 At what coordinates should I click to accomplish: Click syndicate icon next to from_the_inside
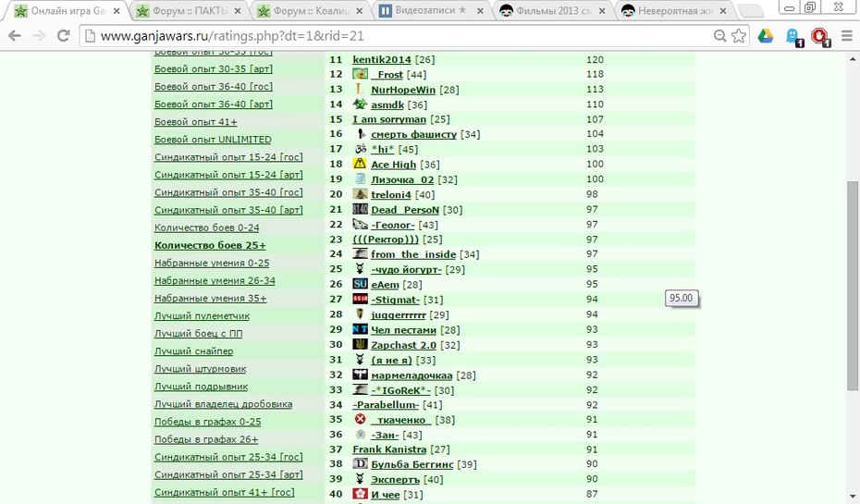360,253
